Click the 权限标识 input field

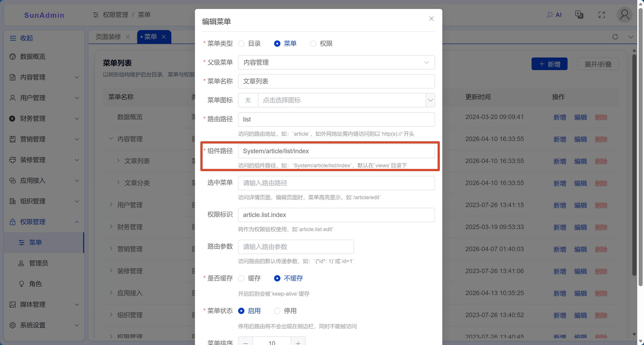336,215
